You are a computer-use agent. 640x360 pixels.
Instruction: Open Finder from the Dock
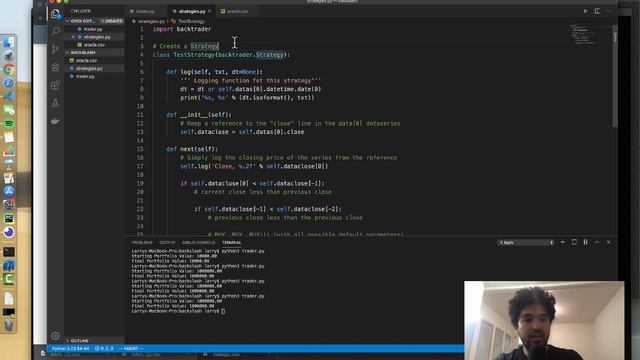[x=9, y=42]
